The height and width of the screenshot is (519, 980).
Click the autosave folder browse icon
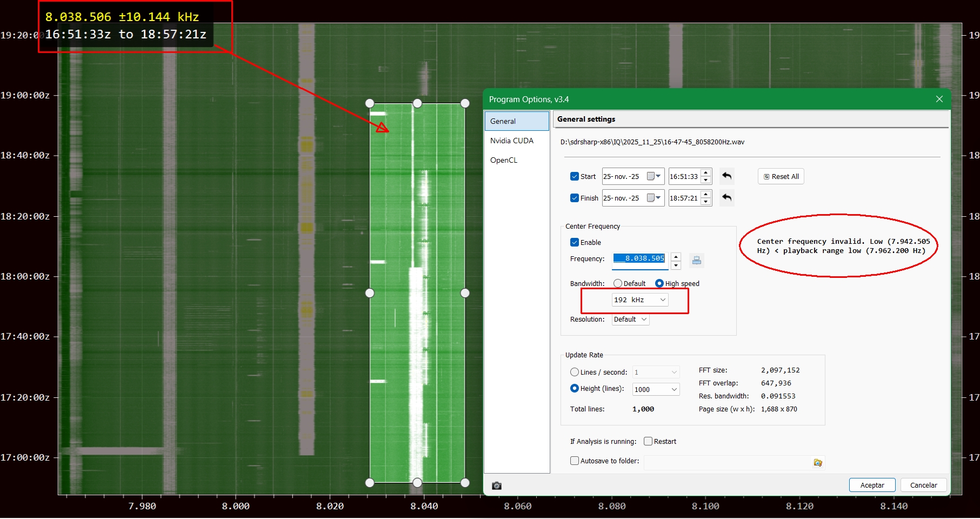click(817, 462)
